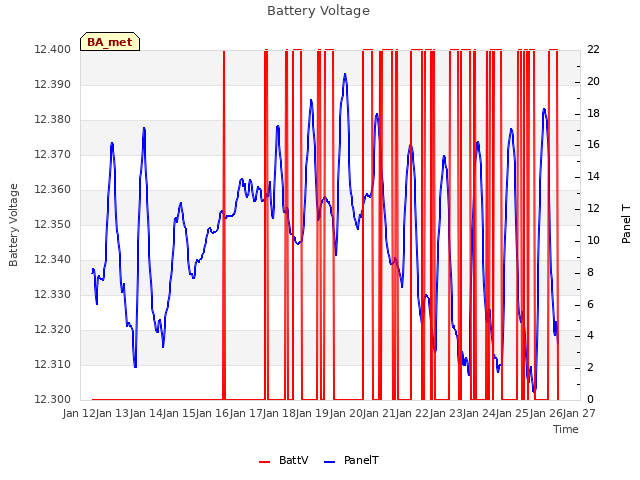The image size is (640, 480).
Task: Click the PanelT minimum before Jan 14
Action: click(x=135, y=366)
